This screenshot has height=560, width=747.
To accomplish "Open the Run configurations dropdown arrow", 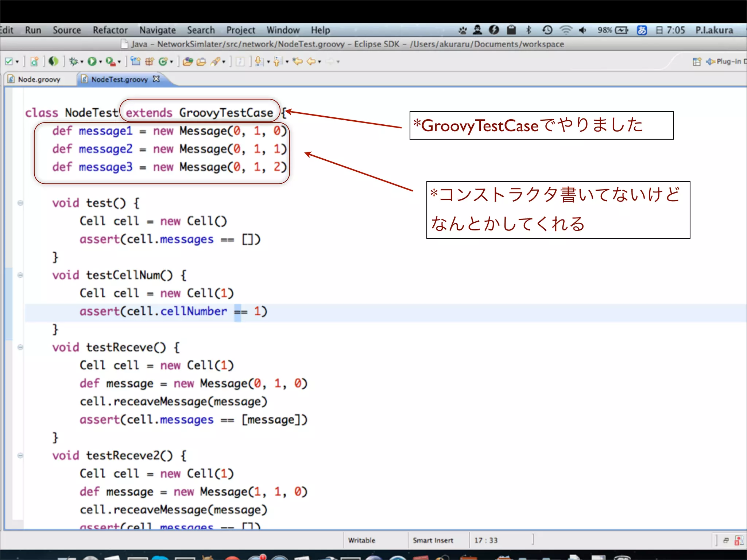I will (x=100, y=62).
